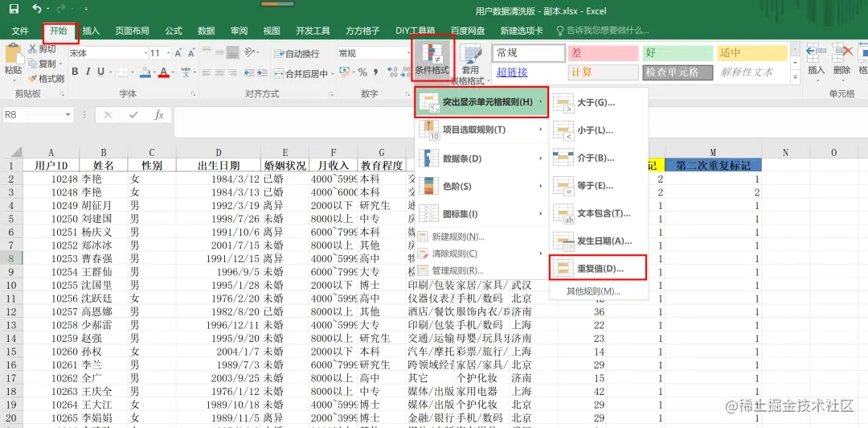Open the alignment group dialog launcher
The height and width of the screenshot is (428, 868).
[331, 93]
